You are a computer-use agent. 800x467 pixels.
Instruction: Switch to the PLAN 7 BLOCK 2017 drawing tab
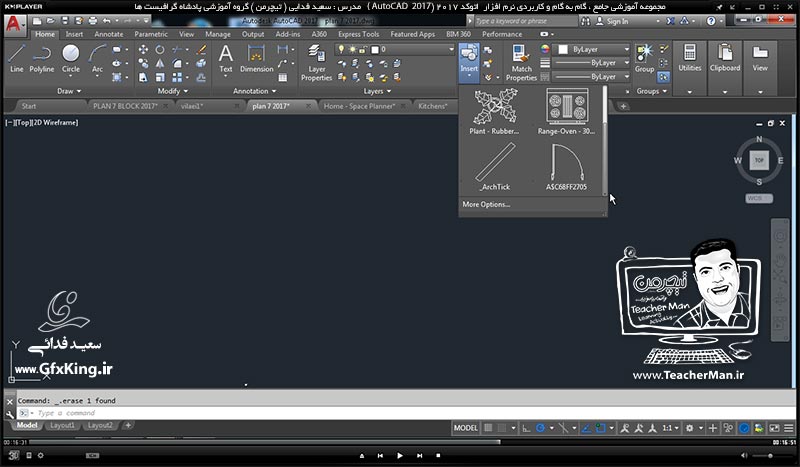(x=126, y=106)
